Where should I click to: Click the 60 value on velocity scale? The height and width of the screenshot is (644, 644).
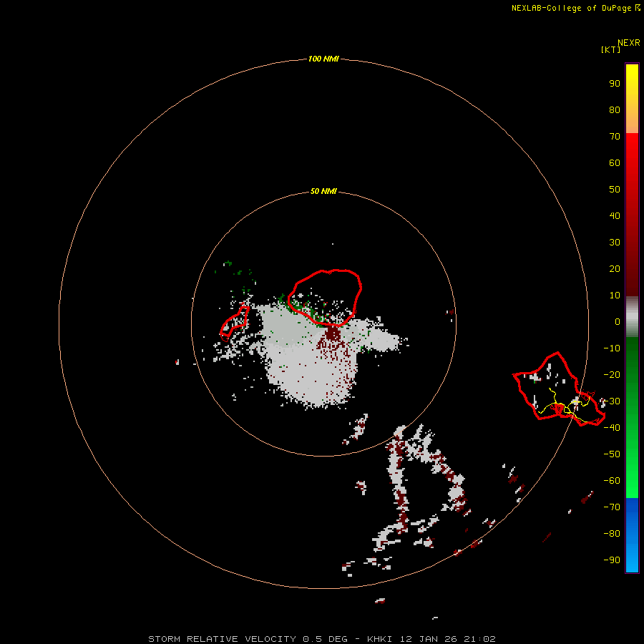615,163
